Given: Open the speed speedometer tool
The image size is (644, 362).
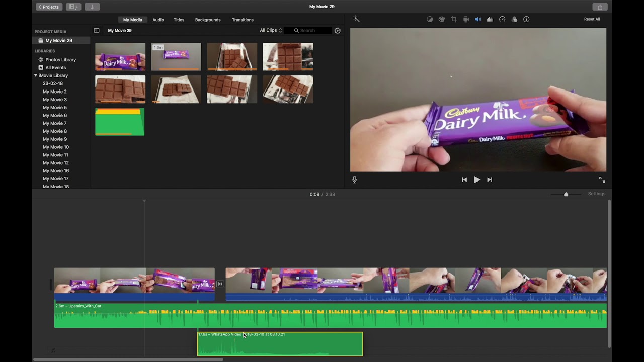Looking at the screenshot, I should click(x=502, y=19).
